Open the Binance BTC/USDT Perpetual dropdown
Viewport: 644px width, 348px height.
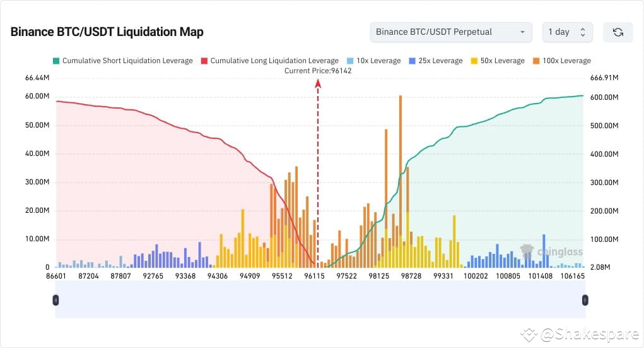click(451, 32)
